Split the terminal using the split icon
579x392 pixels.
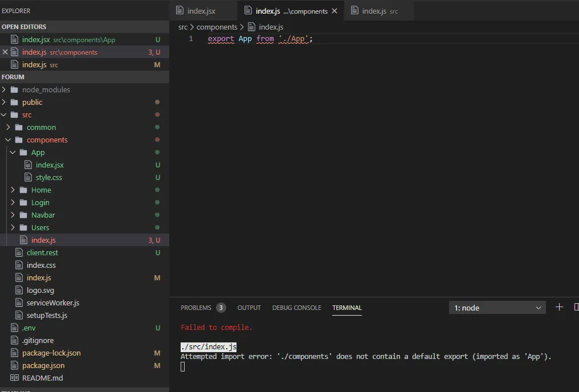[576, 307]
